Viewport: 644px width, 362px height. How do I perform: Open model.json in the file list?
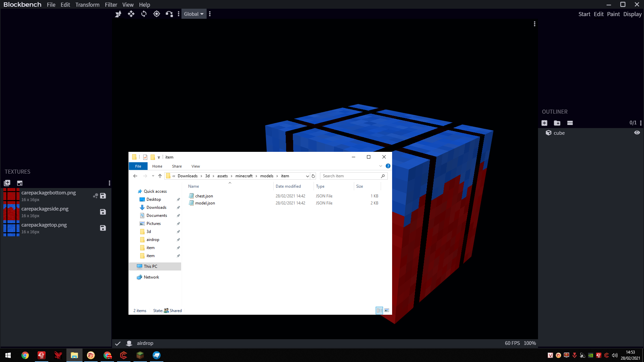[205, 203]
